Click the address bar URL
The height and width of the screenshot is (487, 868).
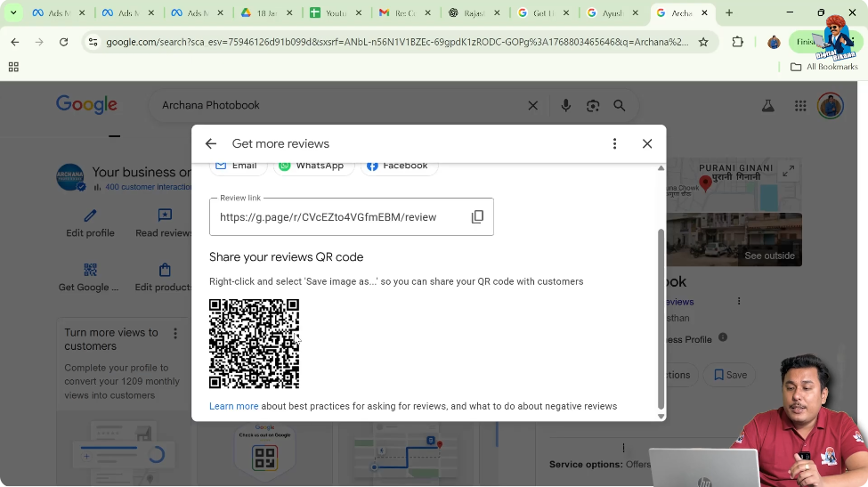pos(397,42)
